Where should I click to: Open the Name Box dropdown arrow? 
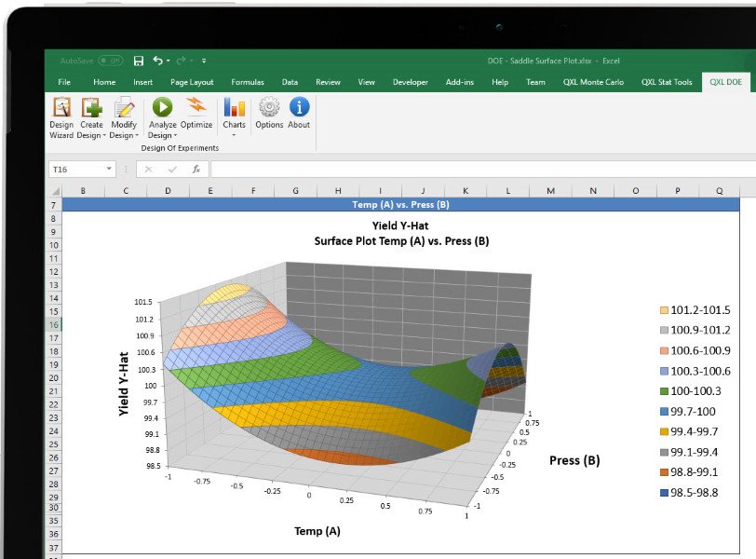109,170
